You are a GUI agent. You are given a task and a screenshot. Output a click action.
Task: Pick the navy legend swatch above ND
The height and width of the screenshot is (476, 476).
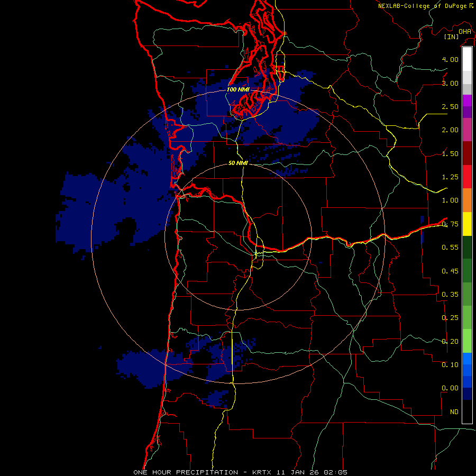tap(467, 394)
